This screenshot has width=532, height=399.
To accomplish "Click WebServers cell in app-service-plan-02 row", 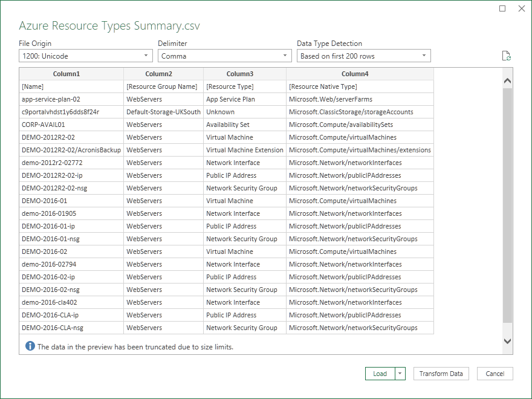I will pos(164,99).
